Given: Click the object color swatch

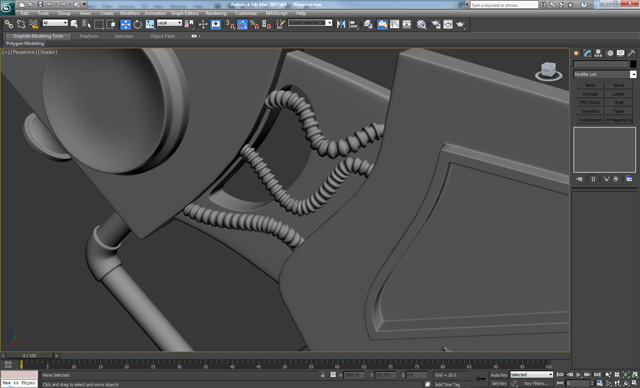Looking at the screenshot, I should pyautogui.click(x=633, y=64).
